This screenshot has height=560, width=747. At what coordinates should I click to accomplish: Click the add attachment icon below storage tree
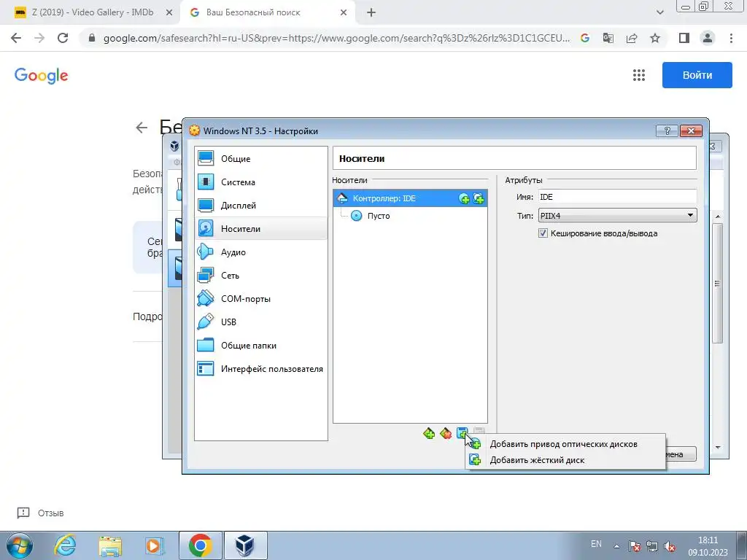pos(462,433)
